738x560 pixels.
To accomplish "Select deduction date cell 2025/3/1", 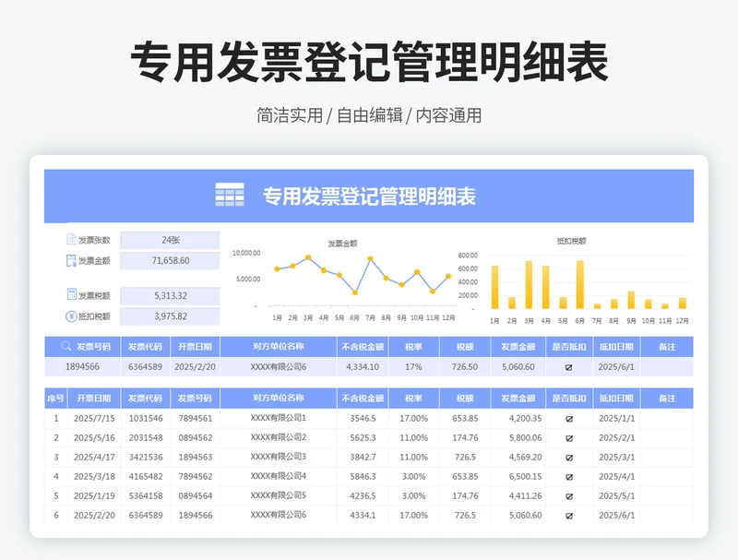I will click(x=616, y=457).
